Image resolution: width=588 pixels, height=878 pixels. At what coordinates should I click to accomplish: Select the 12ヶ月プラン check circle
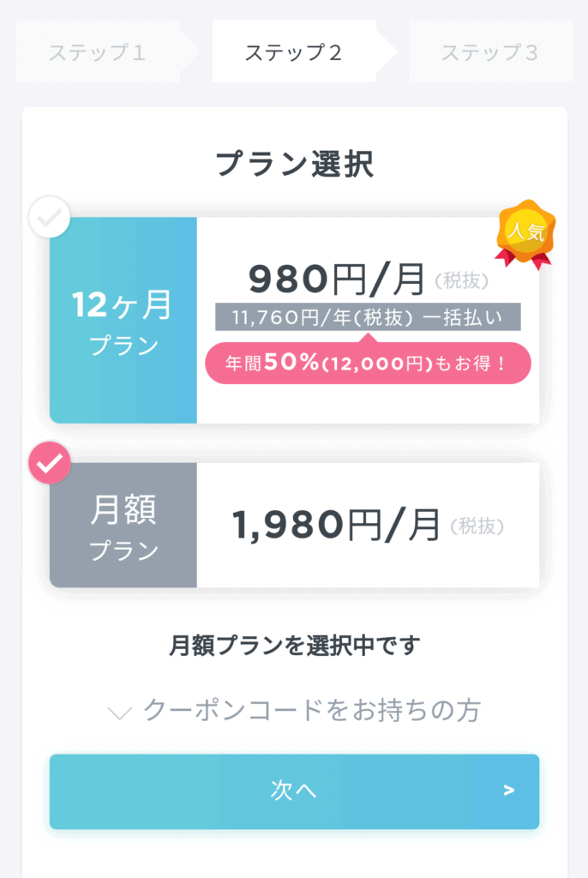pos(49,217)
